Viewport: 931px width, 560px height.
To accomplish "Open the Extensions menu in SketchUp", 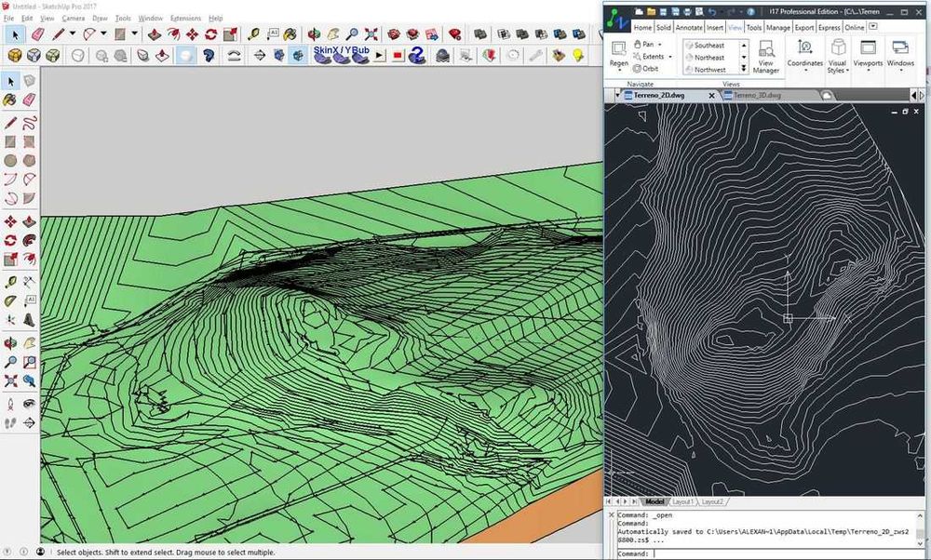I will pyautogui.click(x=185, y=18).
